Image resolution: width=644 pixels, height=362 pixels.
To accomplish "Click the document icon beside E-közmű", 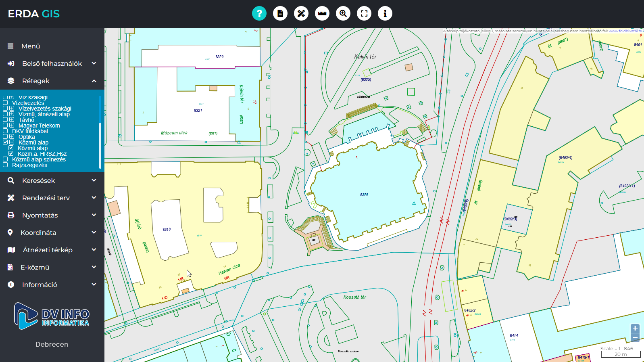I will click(10, 267).
